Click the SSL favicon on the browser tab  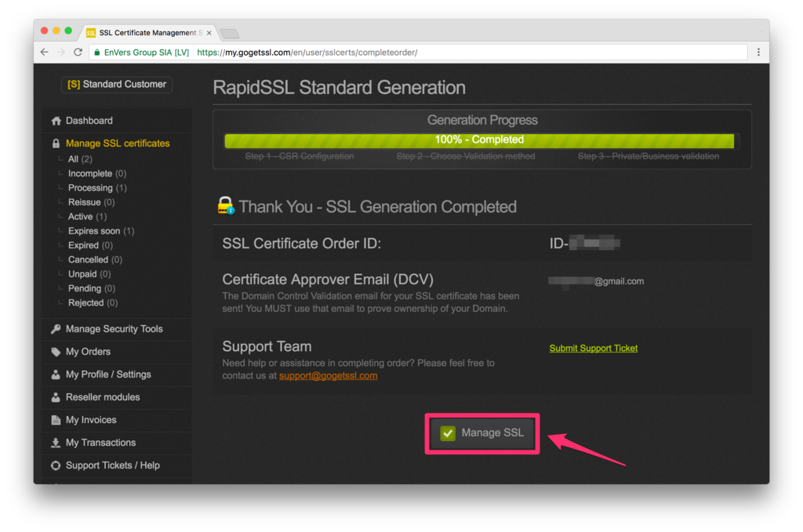(x=91, y=33)
